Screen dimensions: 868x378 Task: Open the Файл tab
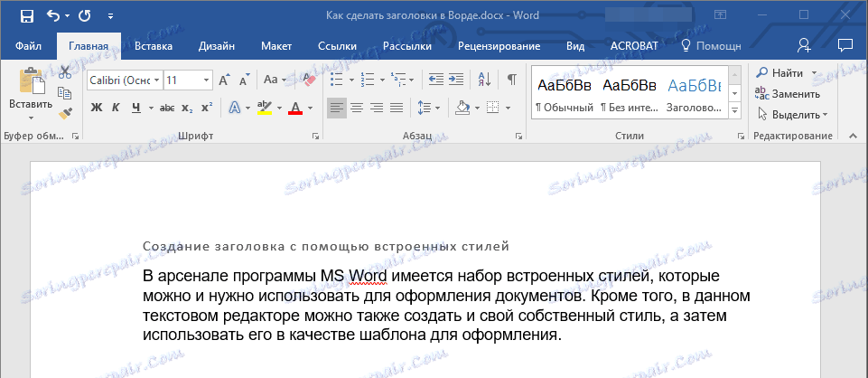tap(28, 46)
